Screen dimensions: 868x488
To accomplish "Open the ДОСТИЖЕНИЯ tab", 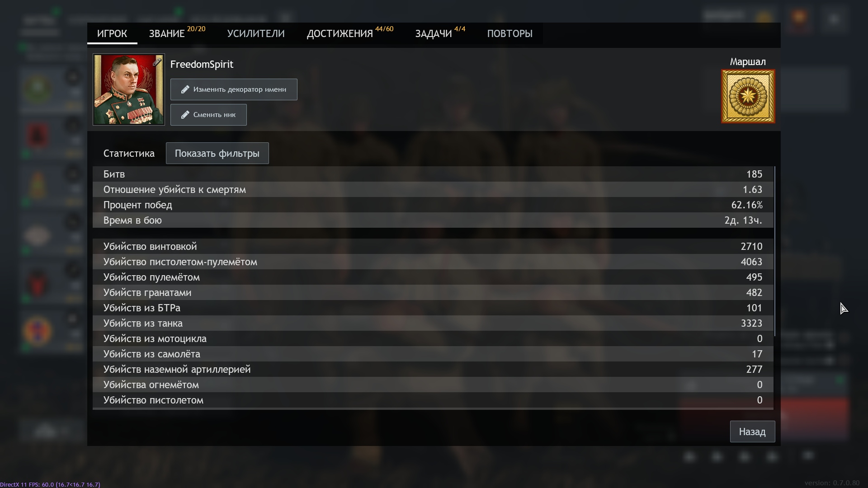I will (x=340, y=34).
